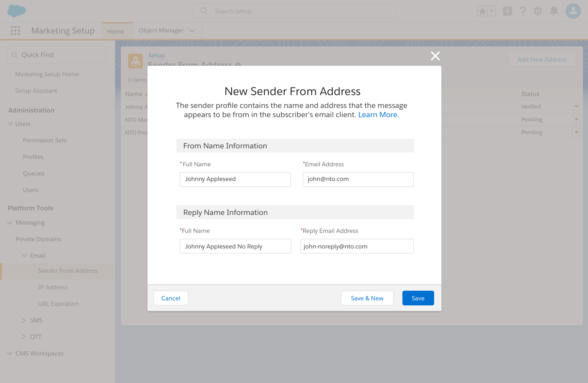Viewport: 588px width, 383px height.
Task: Click the Reply Email Address field
Action: point(357,246)
